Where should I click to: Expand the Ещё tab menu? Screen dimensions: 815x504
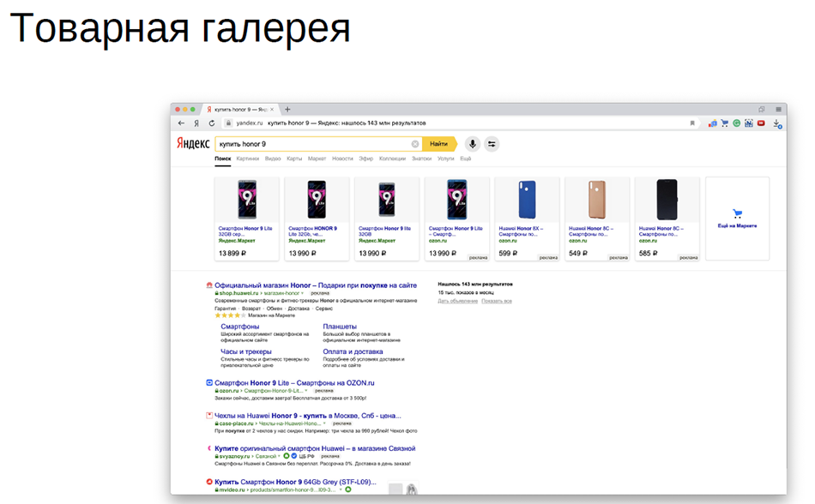(465, 159)
